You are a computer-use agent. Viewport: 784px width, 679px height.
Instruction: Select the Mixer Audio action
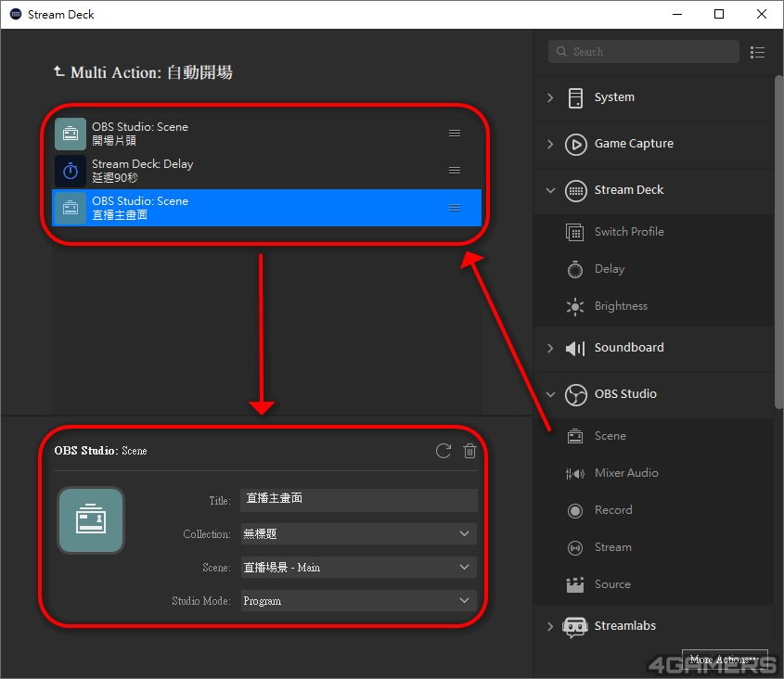point(653,473)
